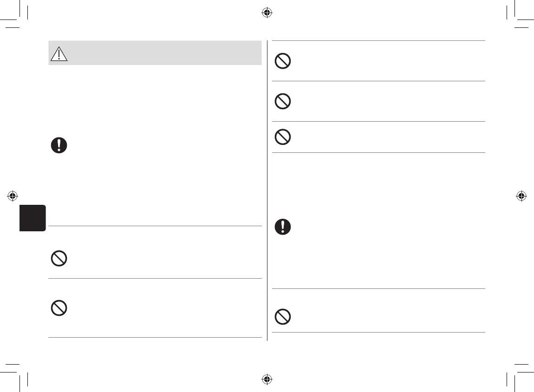Viewport: 534px width, 392px height.
Task: Click the topmost prohibition icon in right column
Action: coord(283,62)
